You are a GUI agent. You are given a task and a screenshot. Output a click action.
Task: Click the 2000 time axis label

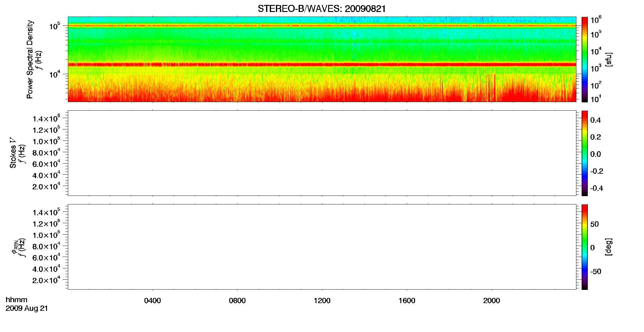(x=492, y=301)
